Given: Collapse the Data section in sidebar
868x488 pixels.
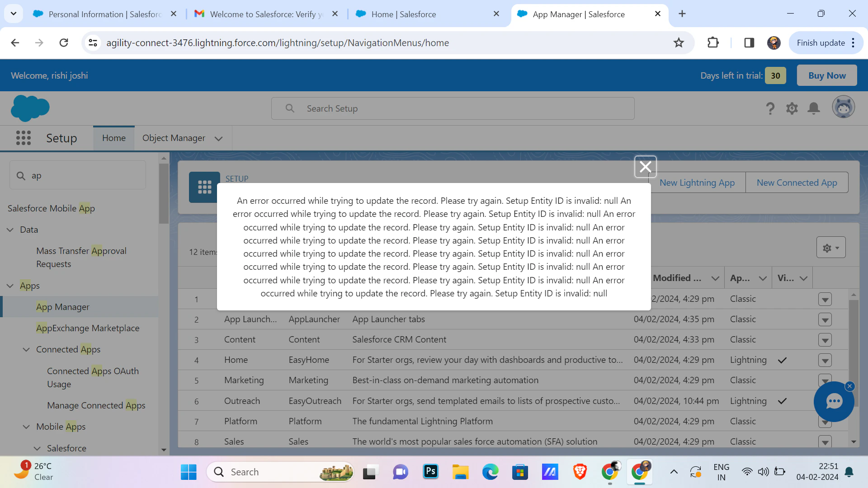Looking at the screenshot, I should coord(10,230).
